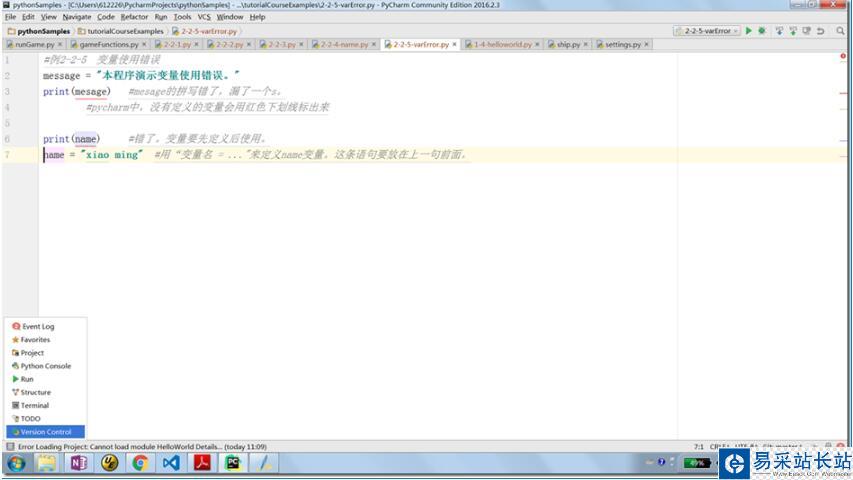This screenshot has height=480, width=853.
Task: Click the message variable on line 2
Action: coord(61,76)
